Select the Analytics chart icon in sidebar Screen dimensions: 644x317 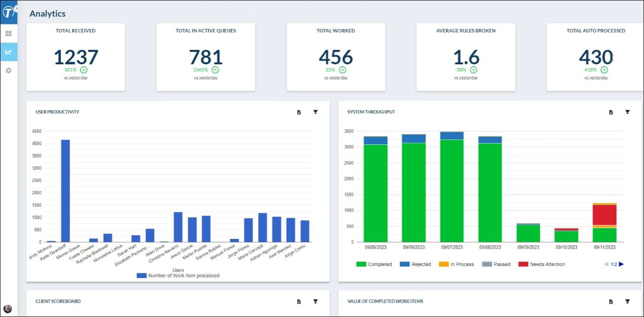click(x=8, y=52)
